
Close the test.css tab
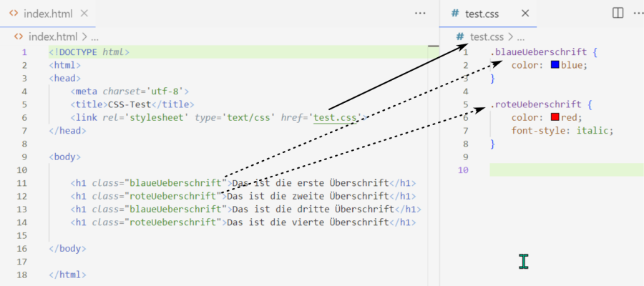(x=525, y=13)
